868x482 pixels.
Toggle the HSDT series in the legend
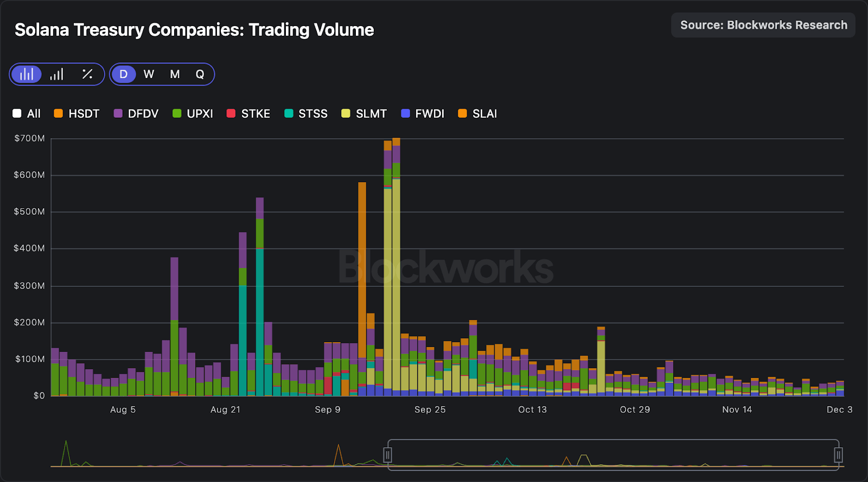(x=76, y=113)
